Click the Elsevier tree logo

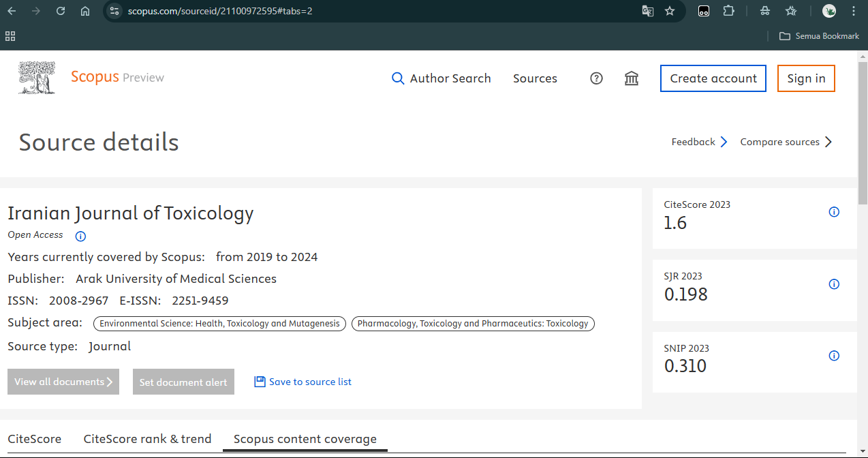pyautogui.click(x=37, y=78)
